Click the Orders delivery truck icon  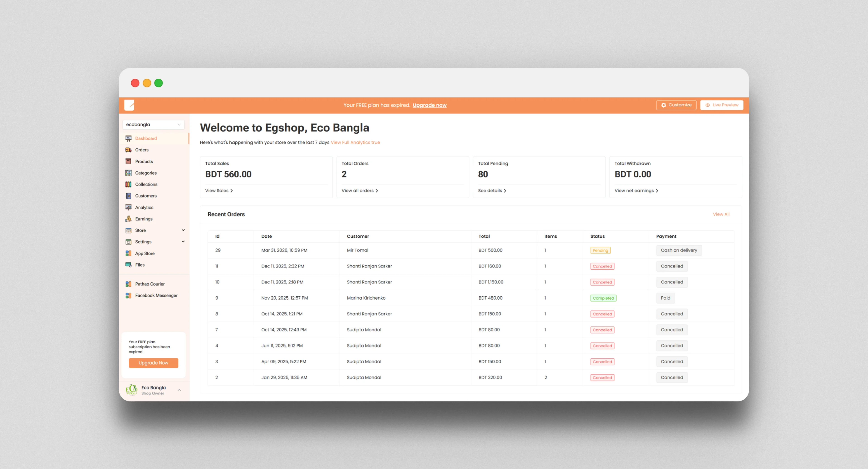128,150
